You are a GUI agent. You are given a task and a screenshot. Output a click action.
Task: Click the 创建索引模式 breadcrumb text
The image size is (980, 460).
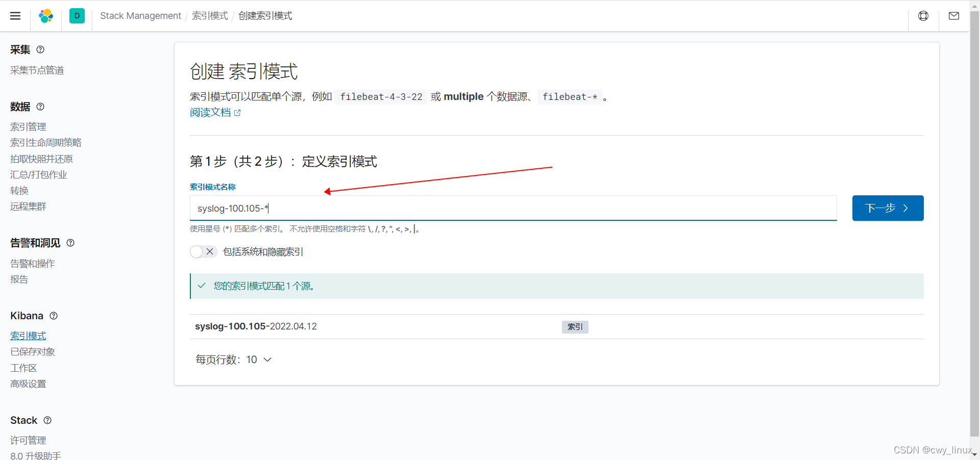click(x=265, y=16)
